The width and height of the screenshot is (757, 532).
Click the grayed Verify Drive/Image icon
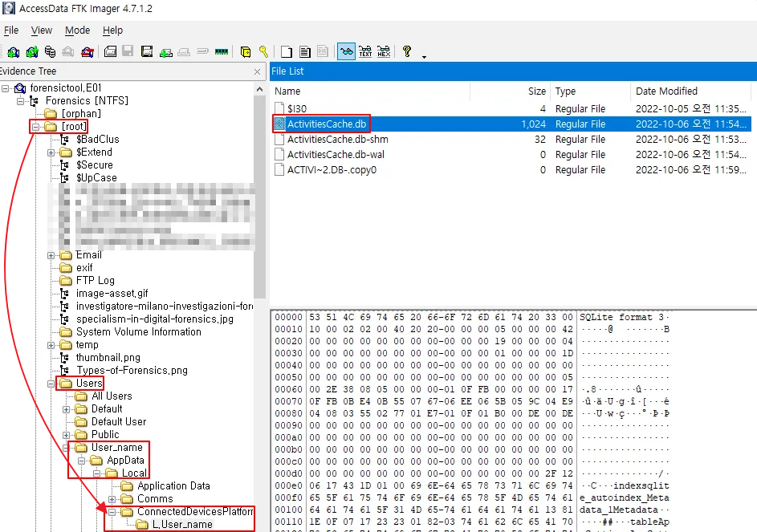click(x=203, y=51)
